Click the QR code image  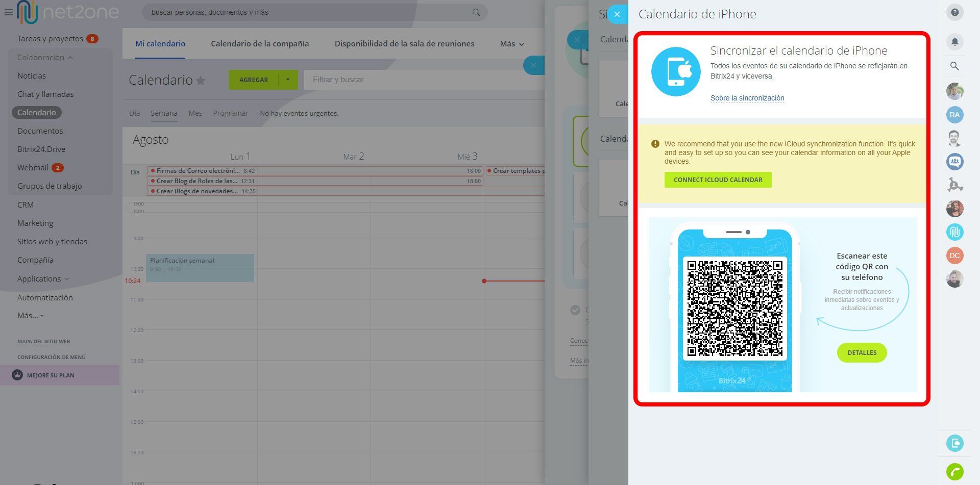click(x=734, y=309)
